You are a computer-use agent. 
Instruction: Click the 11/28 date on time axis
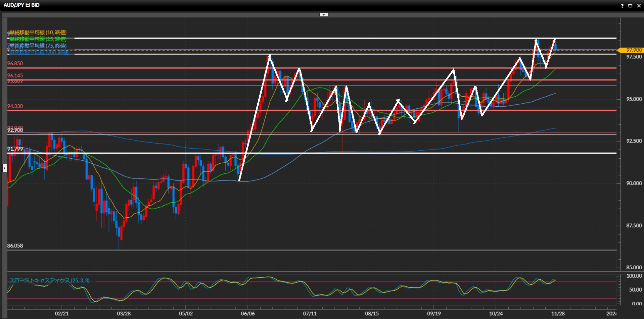558,314
